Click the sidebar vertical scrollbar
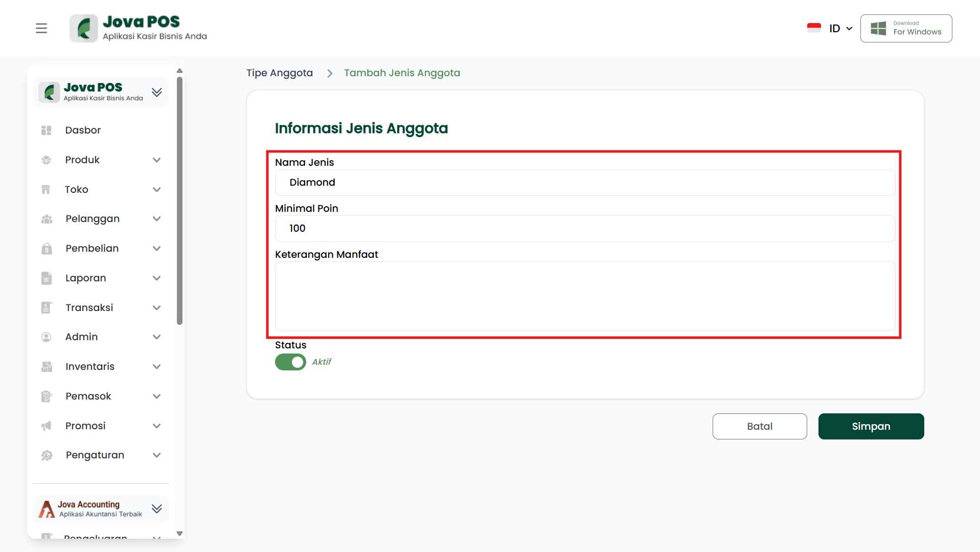The width and height of the screenshot is (980, 552). pyautogui.click(x=179, y=200)
